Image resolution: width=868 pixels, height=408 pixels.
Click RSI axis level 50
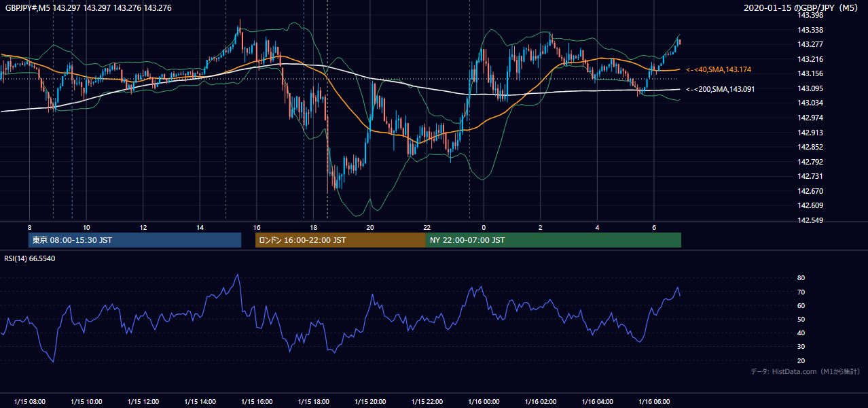tap(801, 319)
